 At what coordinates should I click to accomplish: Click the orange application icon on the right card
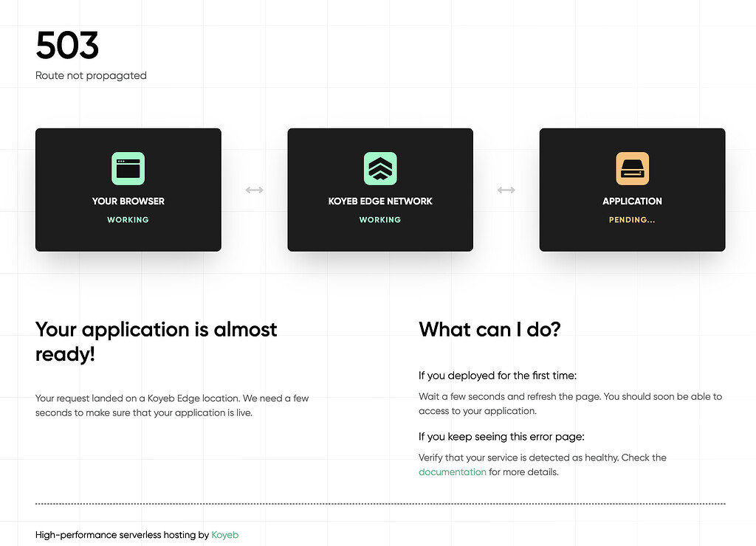tap(632, 168)
